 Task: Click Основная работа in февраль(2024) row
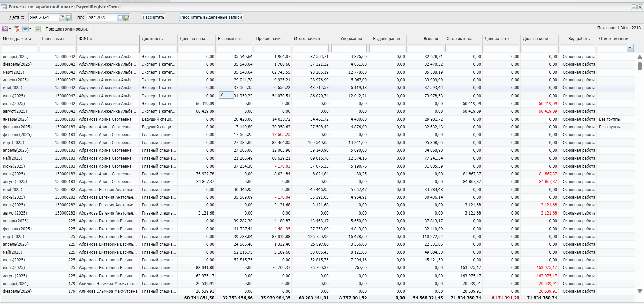pyautogui.click(x=579, y=291)
